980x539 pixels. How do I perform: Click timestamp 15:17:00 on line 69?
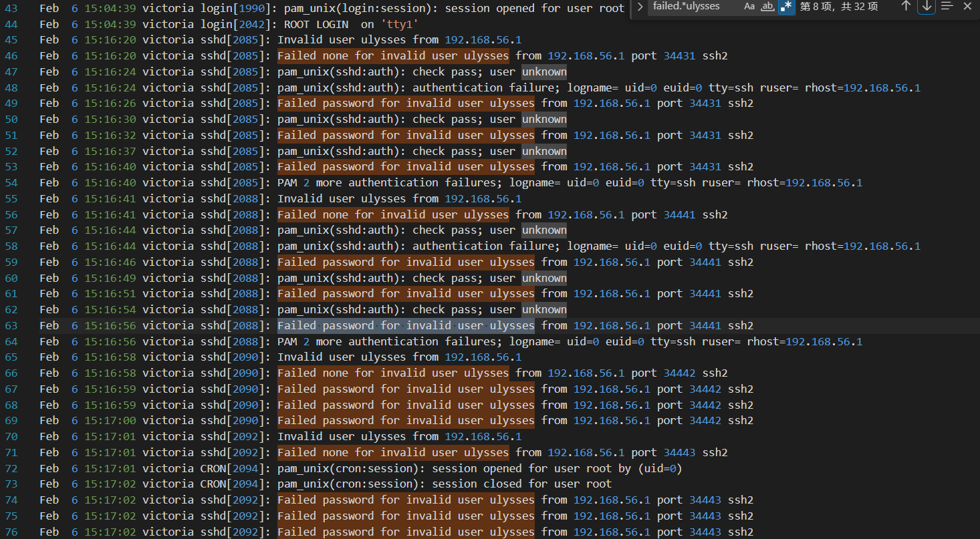pos(110,421)
